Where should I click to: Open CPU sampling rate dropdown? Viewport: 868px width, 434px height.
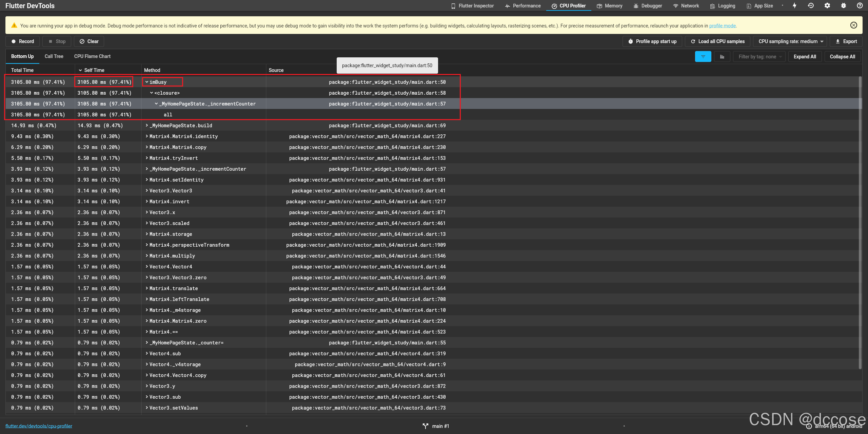(x=790, y=41)
